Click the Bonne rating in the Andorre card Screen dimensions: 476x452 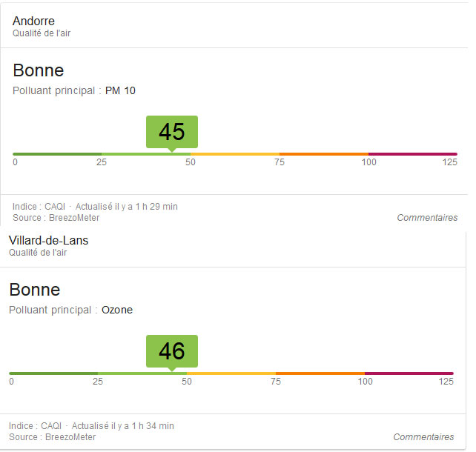(x=39, y=71)
